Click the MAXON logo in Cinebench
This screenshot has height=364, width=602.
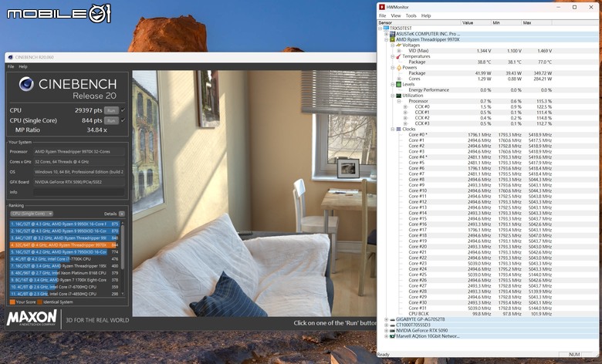click(32, 318)
